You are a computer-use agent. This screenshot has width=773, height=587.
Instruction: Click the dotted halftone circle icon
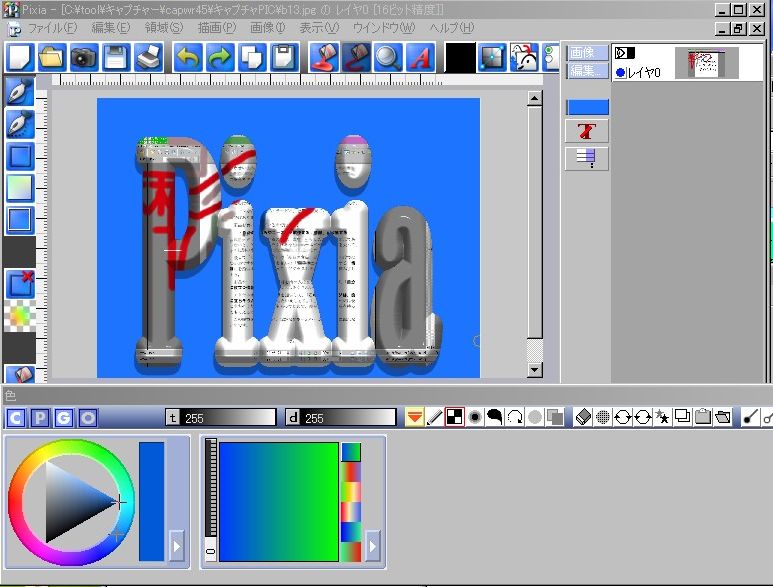(x=602, y=417)
